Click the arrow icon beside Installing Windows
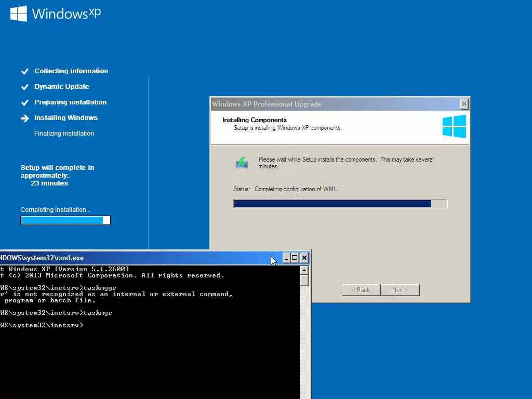Image resolution: width=532 pixels, height=399 pixels. [25, 118]
